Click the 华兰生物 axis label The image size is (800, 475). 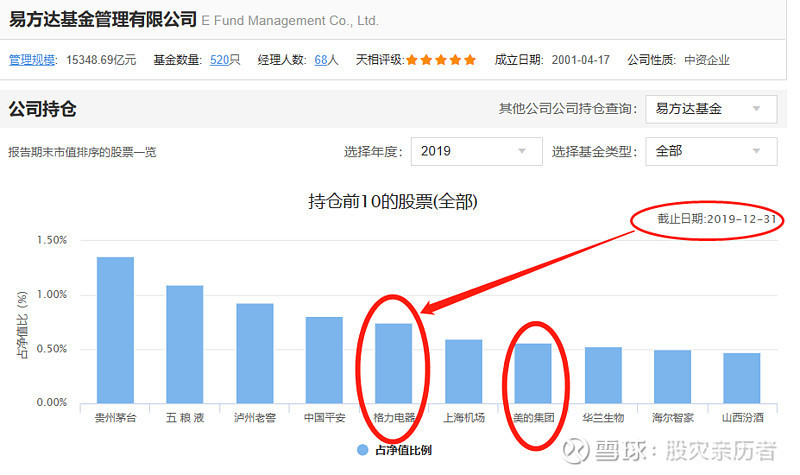(x=603, y=418)
